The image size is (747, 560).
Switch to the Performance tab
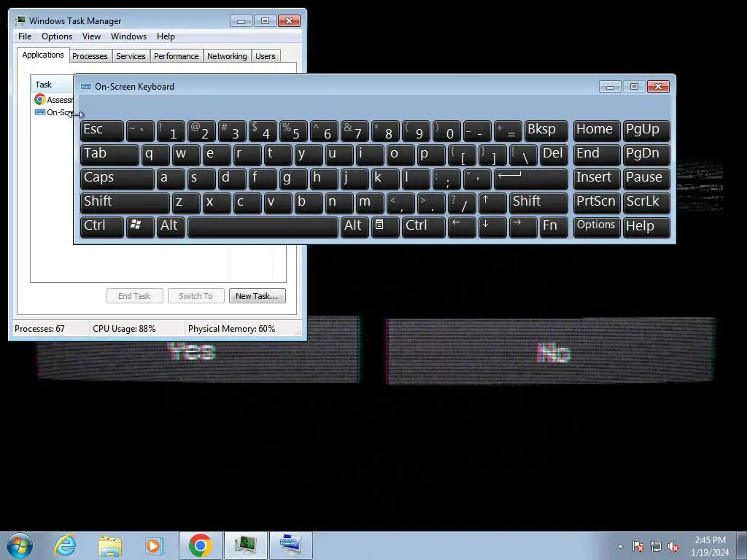tap(177, 56)
